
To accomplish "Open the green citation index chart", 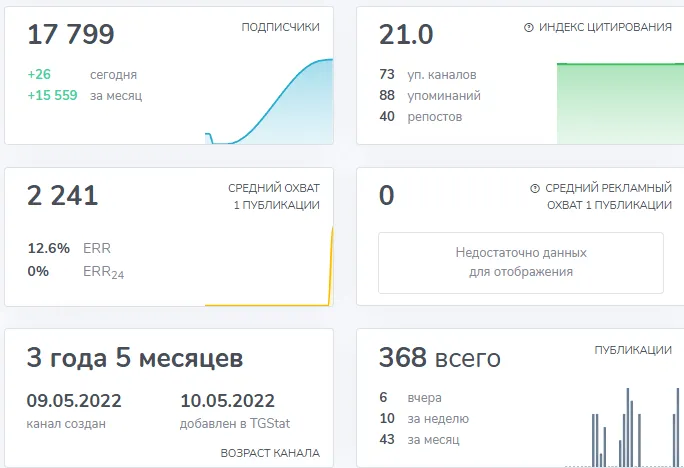I will point(620,103).
